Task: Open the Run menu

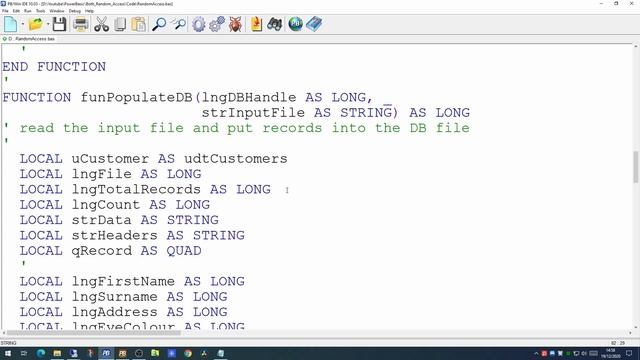Action: click(x=28, y=11)
